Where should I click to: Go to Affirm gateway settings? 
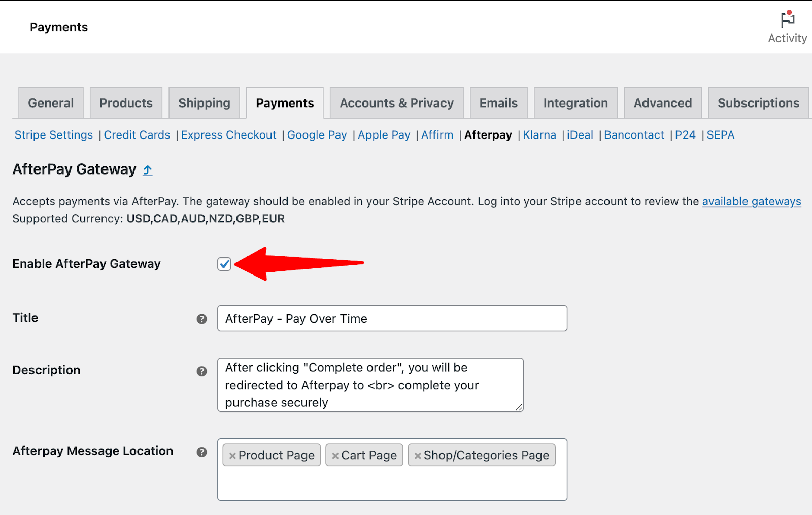pos(437,135)
